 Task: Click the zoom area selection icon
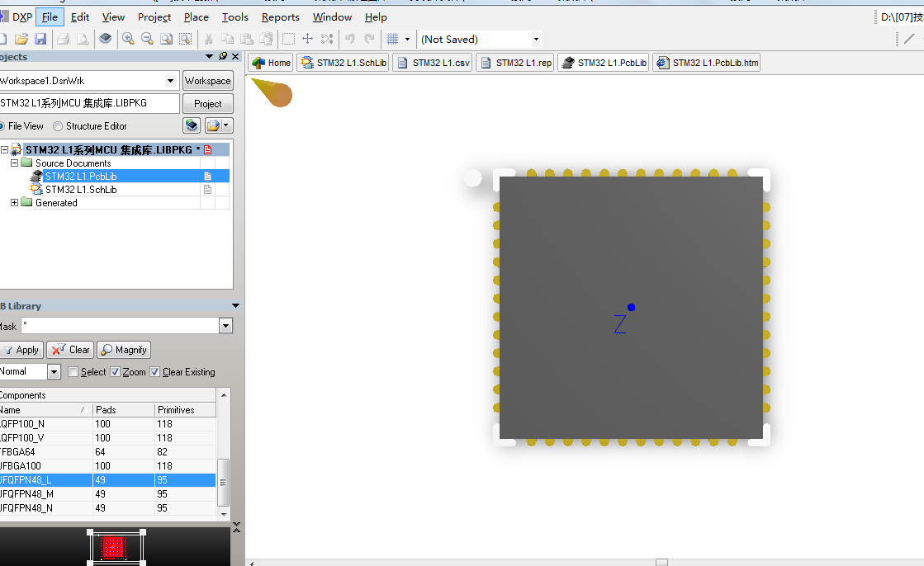tap(186, 40)
